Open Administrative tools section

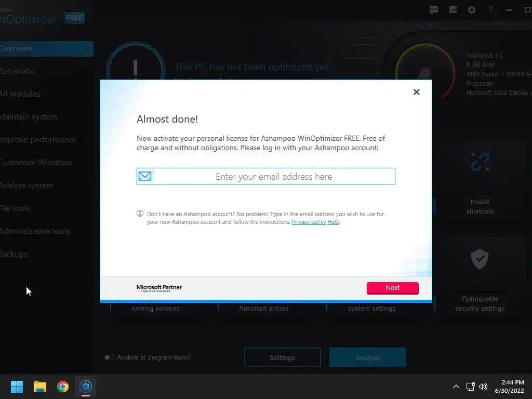[x=35, y=231]
